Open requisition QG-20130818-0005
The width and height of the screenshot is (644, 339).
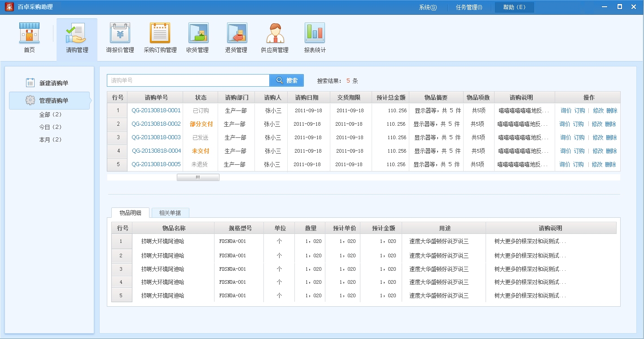[156, 164]
